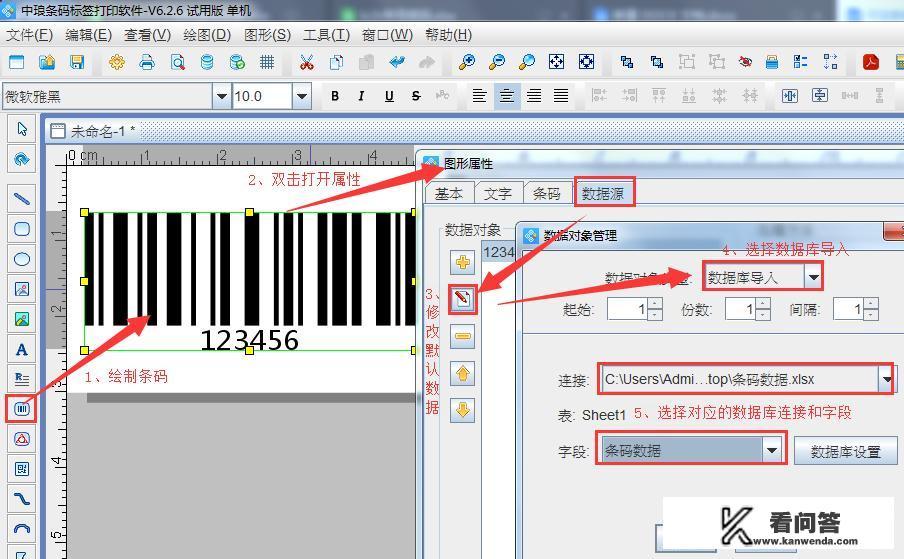Open print preview icon
This screenshot has height=559, width=904.
[x=177, y=62]
